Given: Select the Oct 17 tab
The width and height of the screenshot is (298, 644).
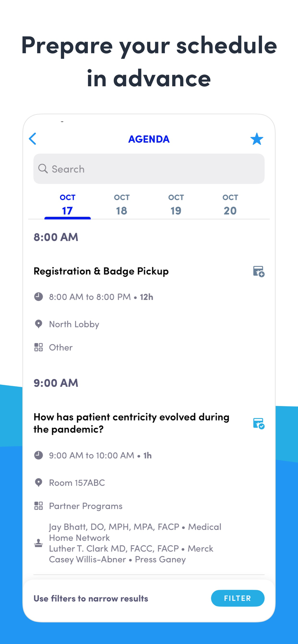Looking at the screenshot, I should click(x=67, y=204).
